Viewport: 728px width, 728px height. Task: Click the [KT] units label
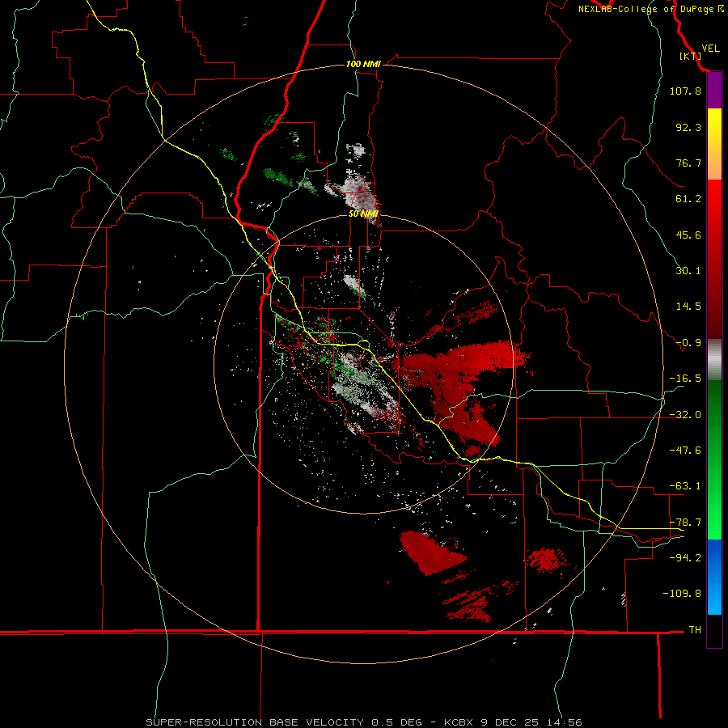690,56
